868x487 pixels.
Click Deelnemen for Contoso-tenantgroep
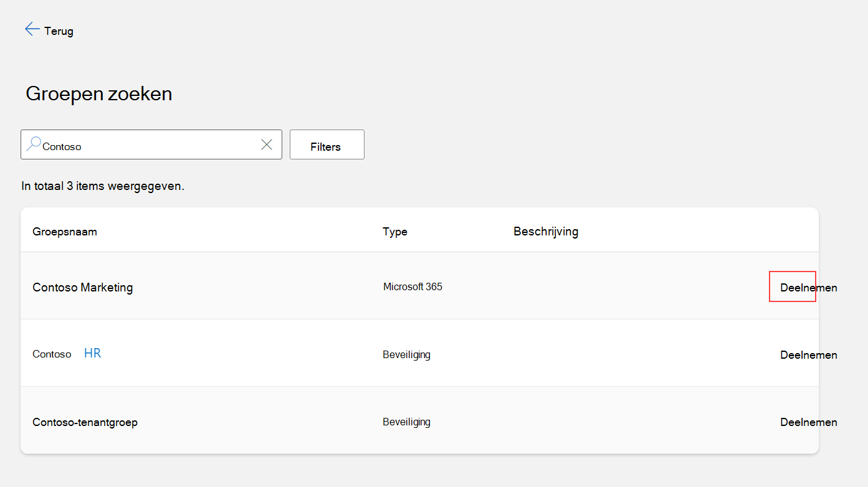(809, 422)
